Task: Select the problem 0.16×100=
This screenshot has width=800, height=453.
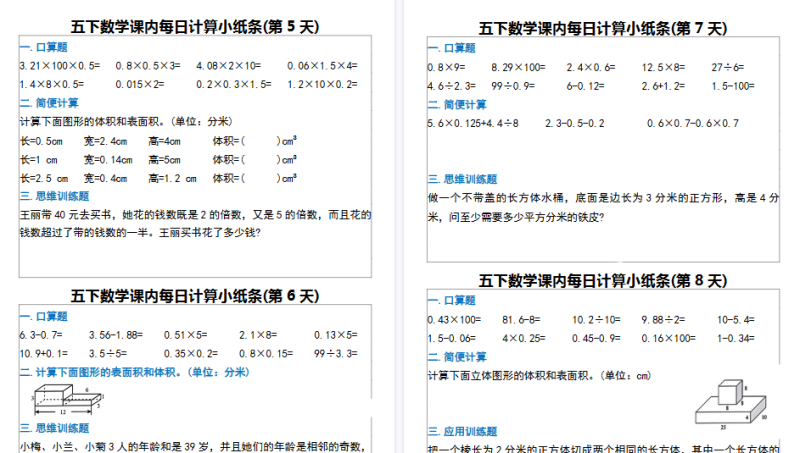Action: tap(668, 338)
